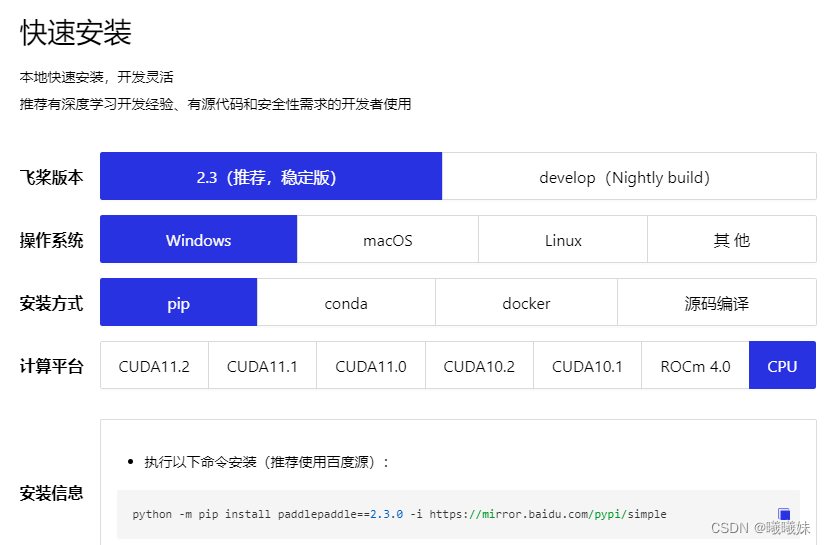Click the 快速安装 heading
This screenshot has width=826, height=545.
pos(76,33)
